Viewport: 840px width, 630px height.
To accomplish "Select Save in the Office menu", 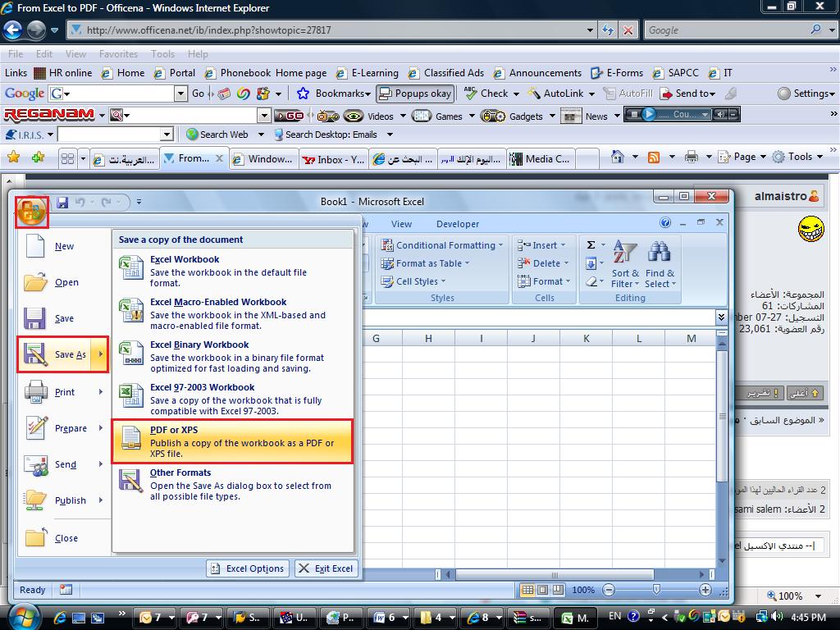I will tap(64, 318).
